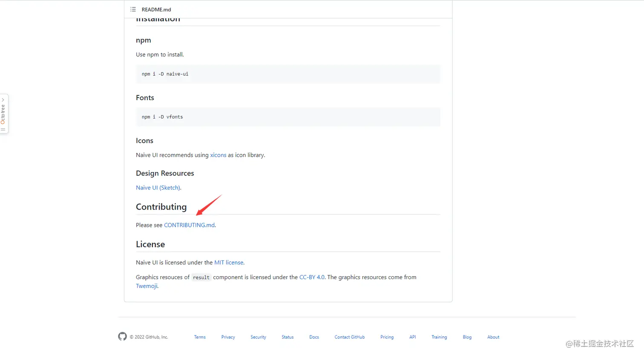Open the xicons link
The width and height of the screenshot is (644, 358).
(218, 155)
